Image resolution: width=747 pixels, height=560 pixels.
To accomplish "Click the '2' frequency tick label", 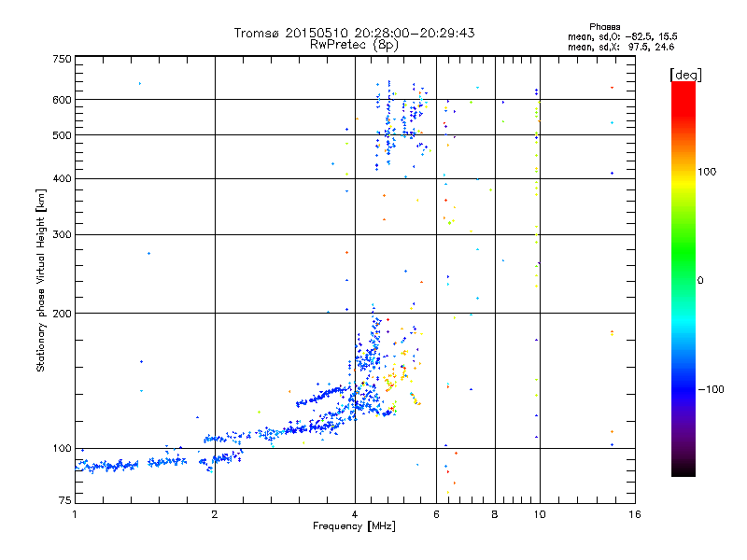I will click(x=215, y=514).
